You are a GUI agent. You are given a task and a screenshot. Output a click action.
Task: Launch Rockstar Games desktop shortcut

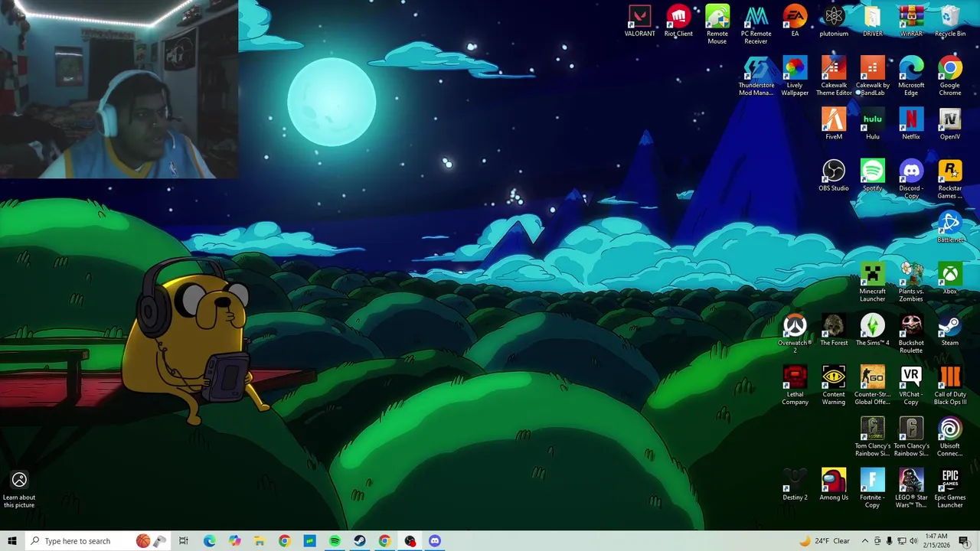pos(950,180)
